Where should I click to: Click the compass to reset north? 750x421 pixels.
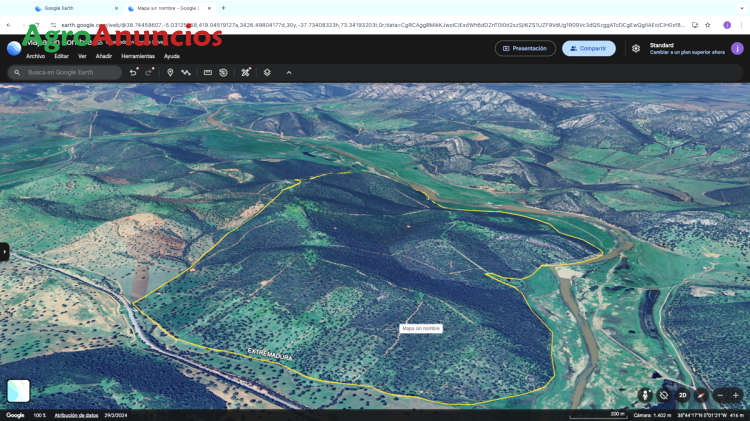[701, 395]
